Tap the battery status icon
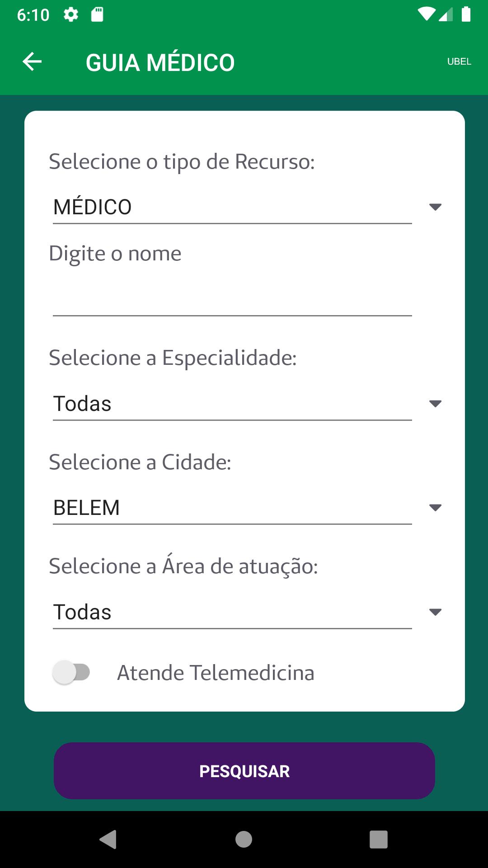488x868 pixels. [466, 14]
